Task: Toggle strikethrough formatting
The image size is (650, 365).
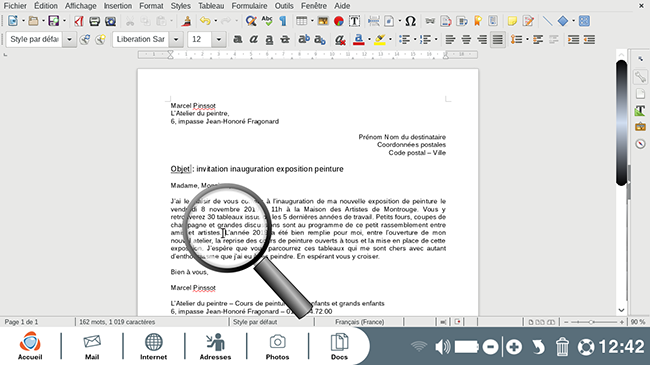Action: coord(285,39)
